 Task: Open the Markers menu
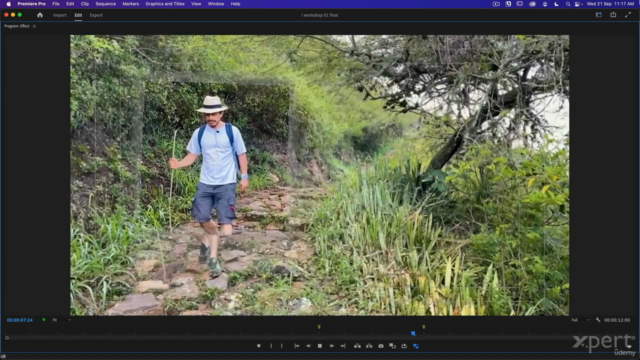pyautogui.click(x=131, y=4)
